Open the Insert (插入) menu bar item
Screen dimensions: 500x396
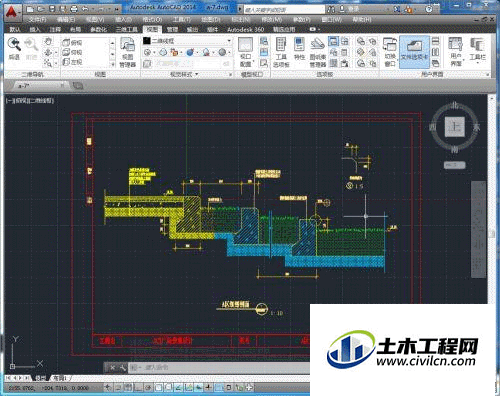123,20
